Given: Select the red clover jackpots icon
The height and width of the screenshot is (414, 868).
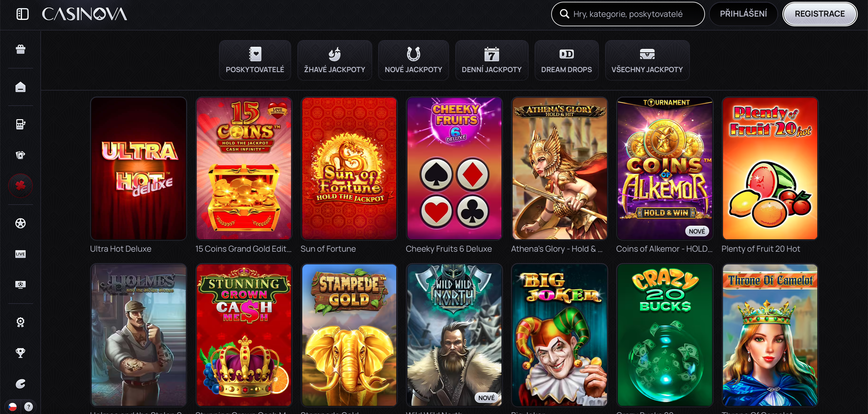Looking at the screenshot, I should click(20, 186).
